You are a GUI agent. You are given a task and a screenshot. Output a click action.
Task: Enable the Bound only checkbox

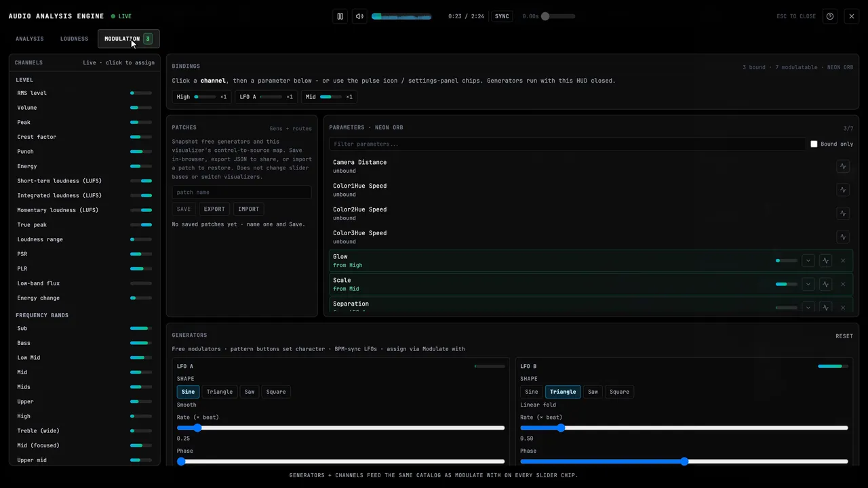click(814, 144)
